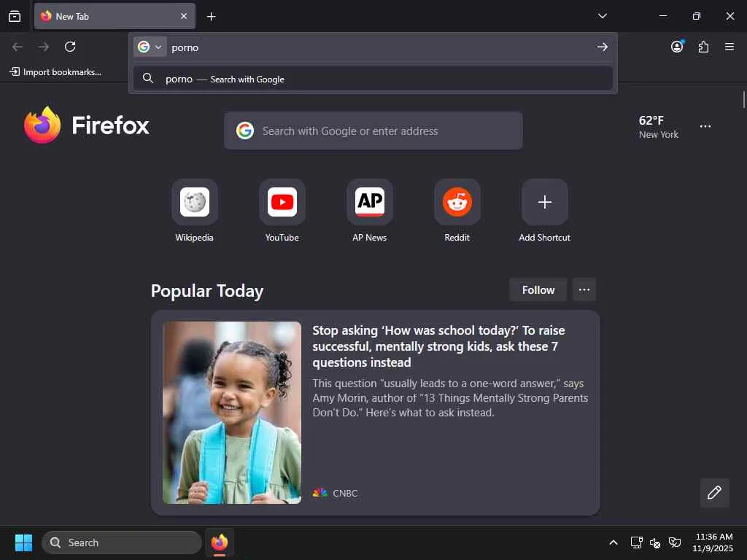Open the Wikipedia shortcut
Screen dimensions: 747x560
[194, 211]
